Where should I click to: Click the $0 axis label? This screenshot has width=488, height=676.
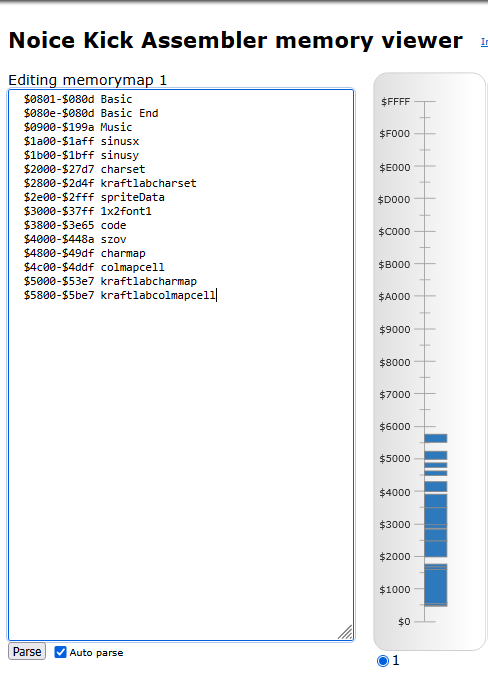coord(404,622)
